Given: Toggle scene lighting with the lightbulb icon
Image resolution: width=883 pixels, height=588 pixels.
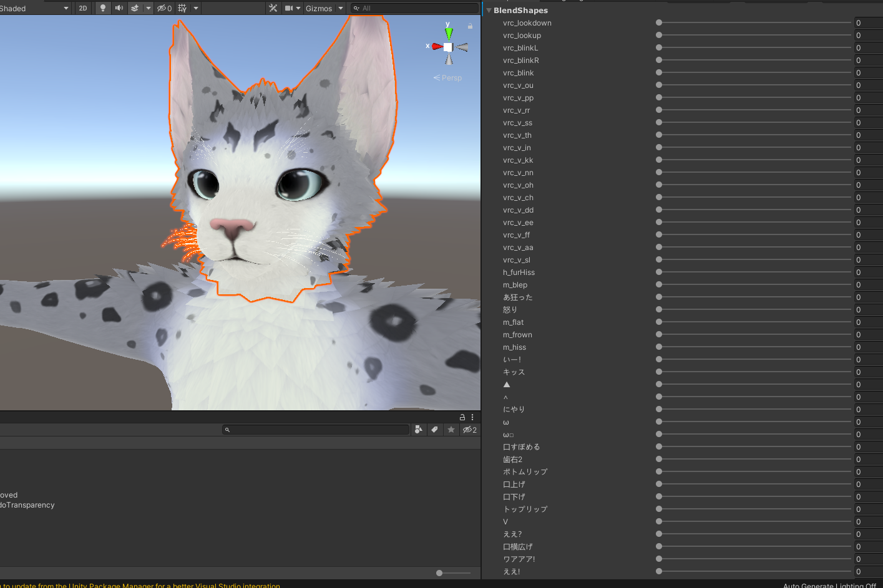Looking at the screenshot, I should 103,8.
